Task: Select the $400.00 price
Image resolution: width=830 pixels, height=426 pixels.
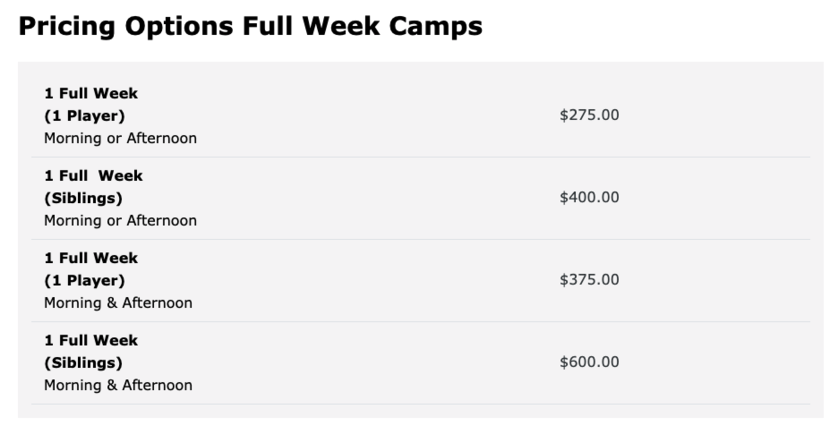Action: click(x=589, y=197)
